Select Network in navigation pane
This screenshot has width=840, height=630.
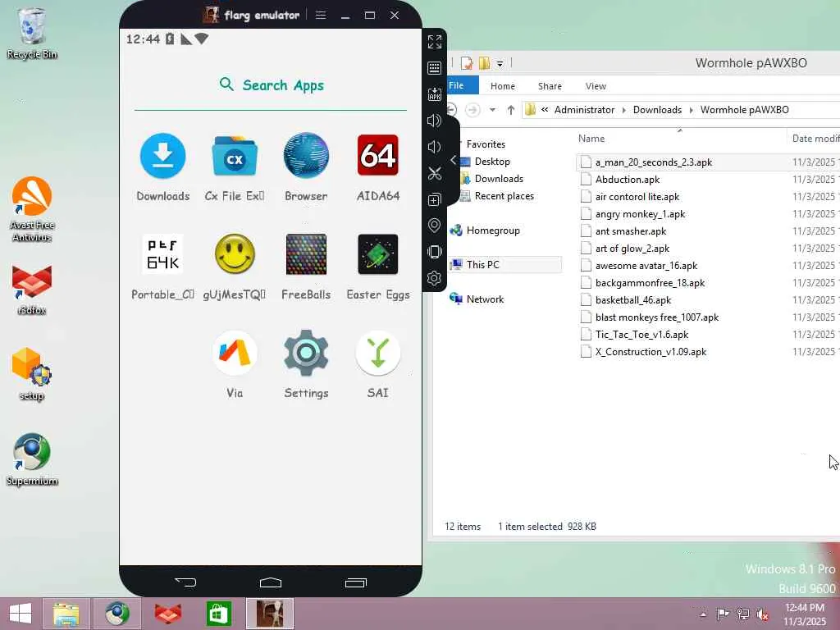pos(484,299)
